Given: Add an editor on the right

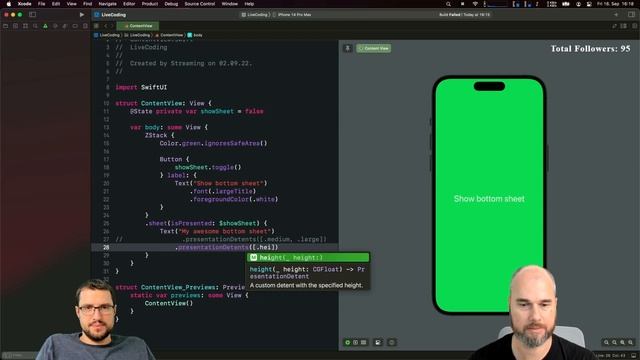Looking at the screenshot, I should (x=634, y=26).
